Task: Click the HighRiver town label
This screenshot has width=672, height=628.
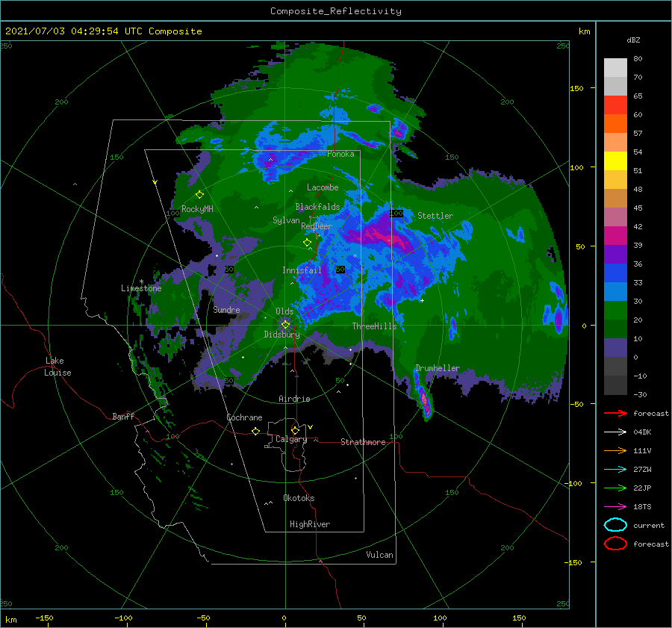Action: [x=310, y=524]
